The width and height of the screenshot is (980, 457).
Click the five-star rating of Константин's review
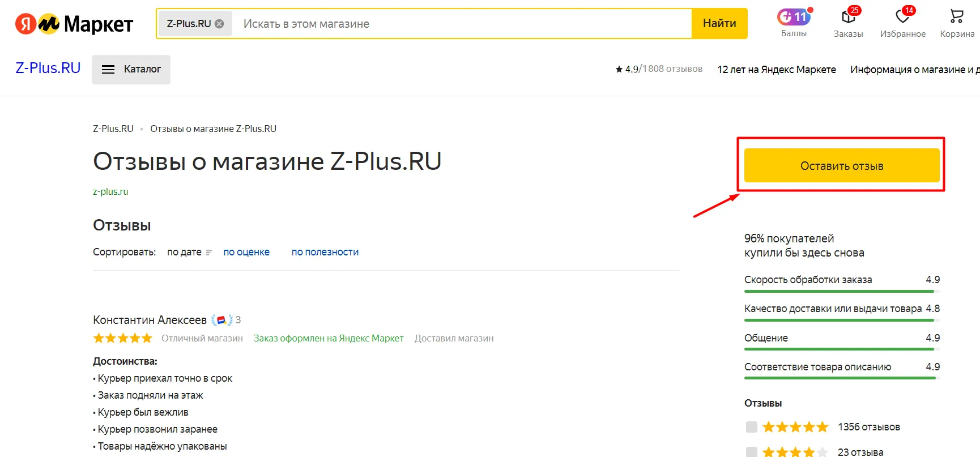pyautogui.click(x=123, y=338)
